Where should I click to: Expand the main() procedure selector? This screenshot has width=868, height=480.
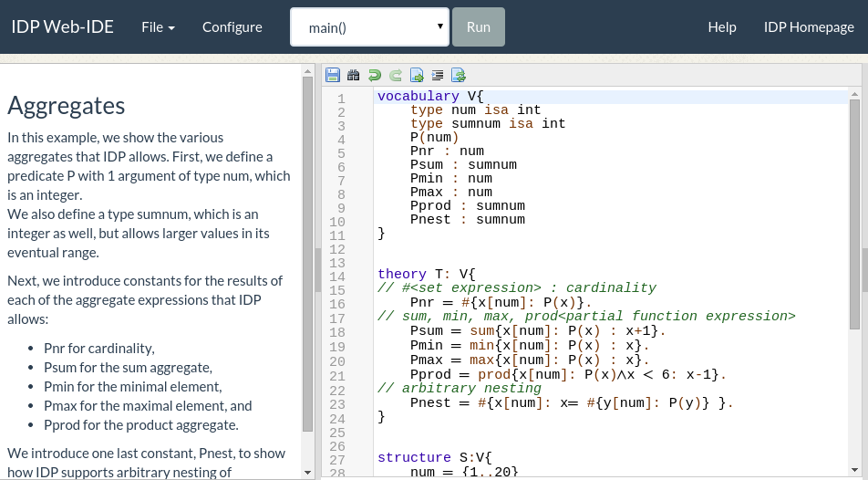369,26
